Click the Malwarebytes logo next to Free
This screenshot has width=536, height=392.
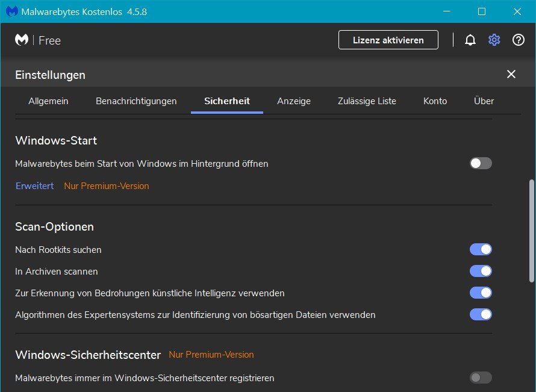(x=22, y=40)
